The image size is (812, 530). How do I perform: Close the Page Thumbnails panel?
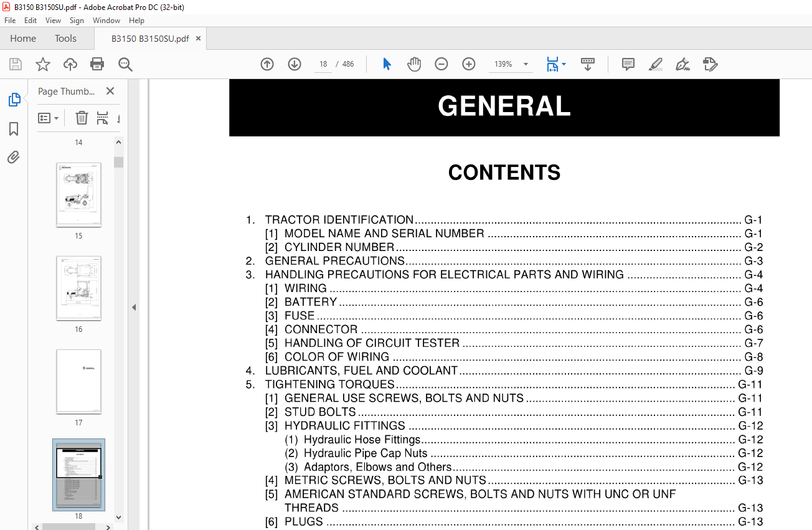pyautogui.click(x=110, y=91)
